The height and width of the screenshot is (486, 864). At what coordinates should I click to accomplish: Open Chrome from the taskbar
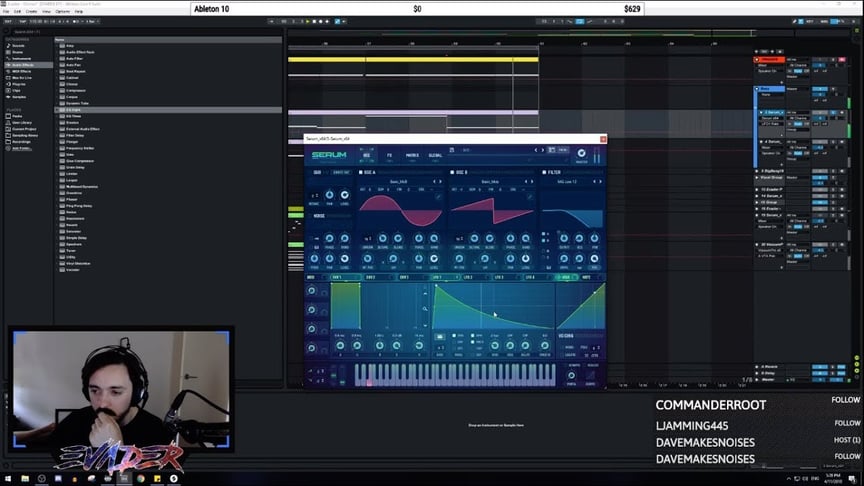tap(141, 478)
